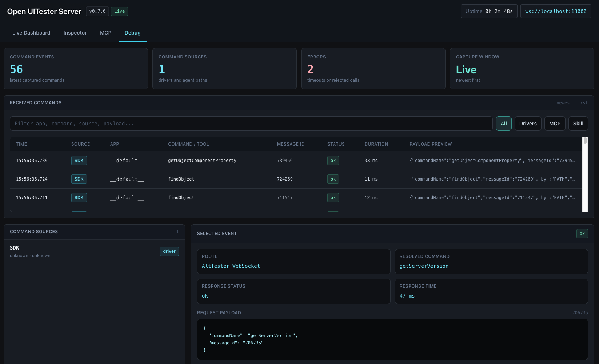Click ok status for message 711547
This screenshot has width=599, height=364.
(333, 198)
